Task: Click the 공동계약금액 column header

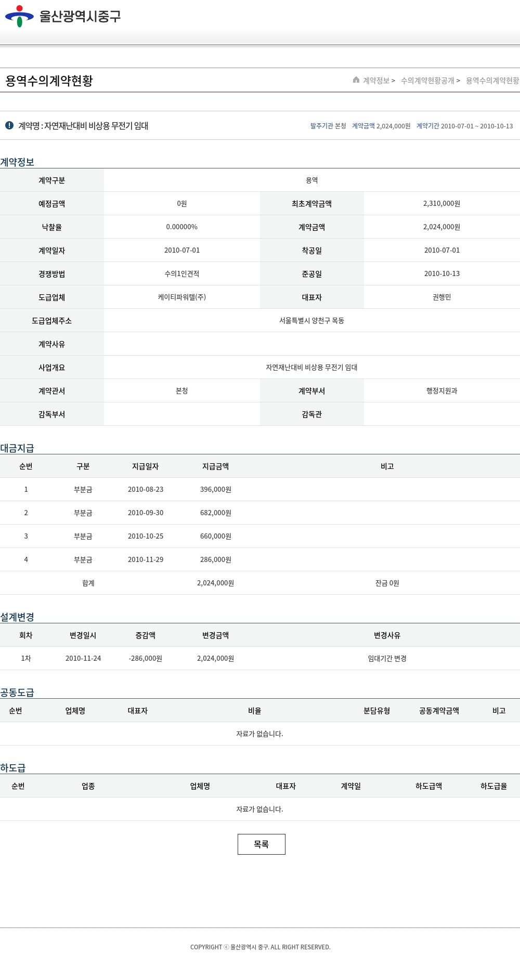Action: pyautogui.click(x=439, y=711)
